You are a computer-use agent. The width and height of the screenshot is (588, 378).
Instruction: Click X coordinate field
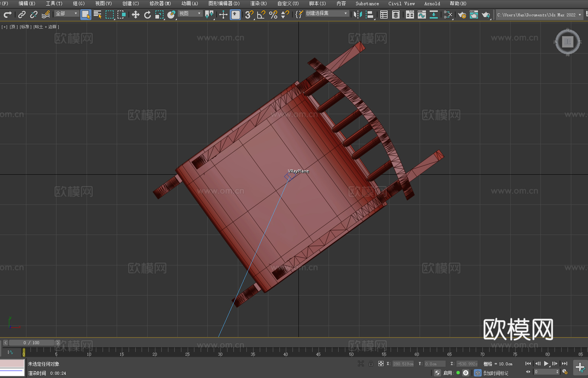(x=403, y=364)
